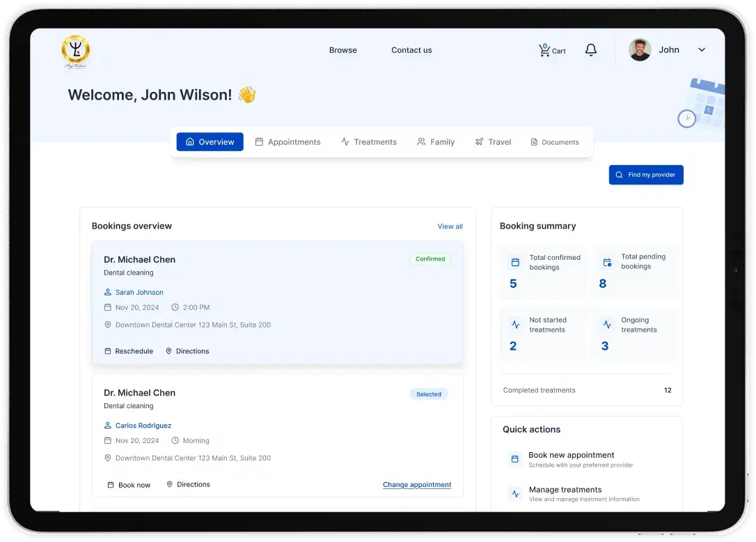Image resolution: width=756 pixels, height=542 pixels.
Task: Click the Total pending bookings calendar icon
Action: (x=607, y=262)
